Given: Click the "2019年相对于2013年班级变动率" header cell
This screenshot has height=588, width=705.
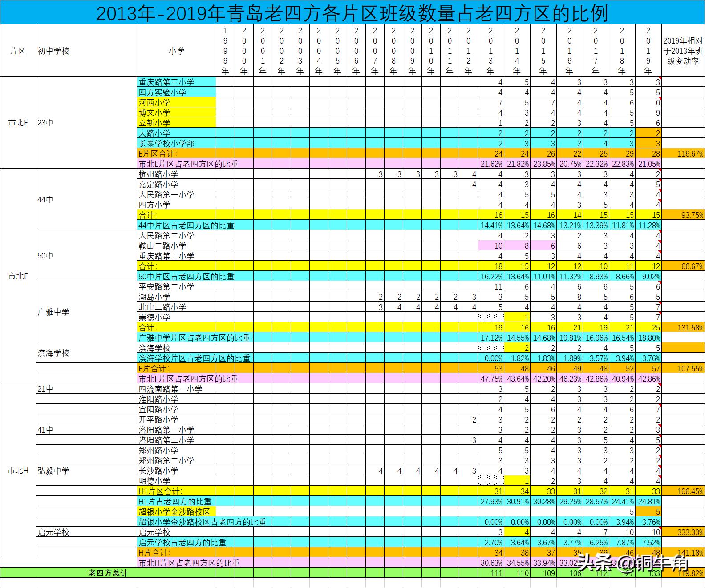Looking at the screenshot, I should coord(683,51).
